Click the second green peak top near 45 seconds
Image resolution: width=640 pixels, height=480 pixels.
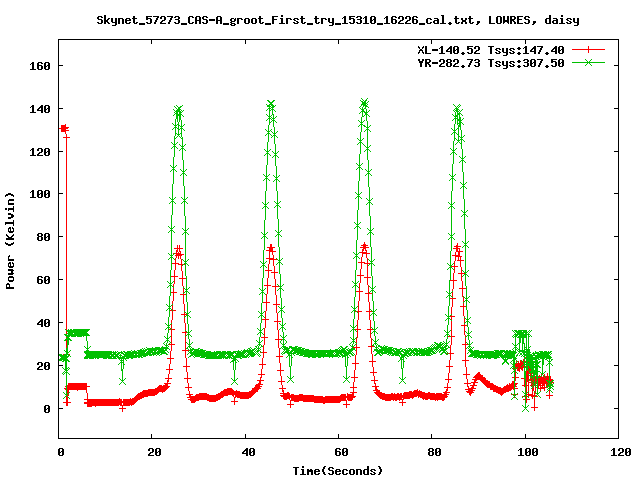point(271,104)
